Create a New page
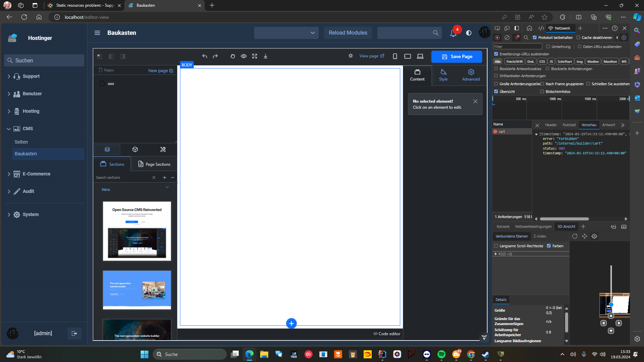This screenshot has height=362, width=644. tap(161, 70)
